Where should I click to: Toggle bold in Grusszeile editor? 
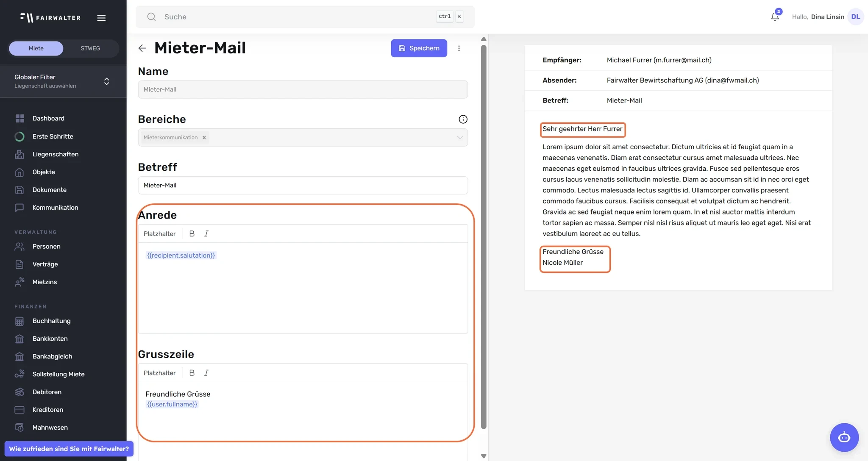[192, 373]
